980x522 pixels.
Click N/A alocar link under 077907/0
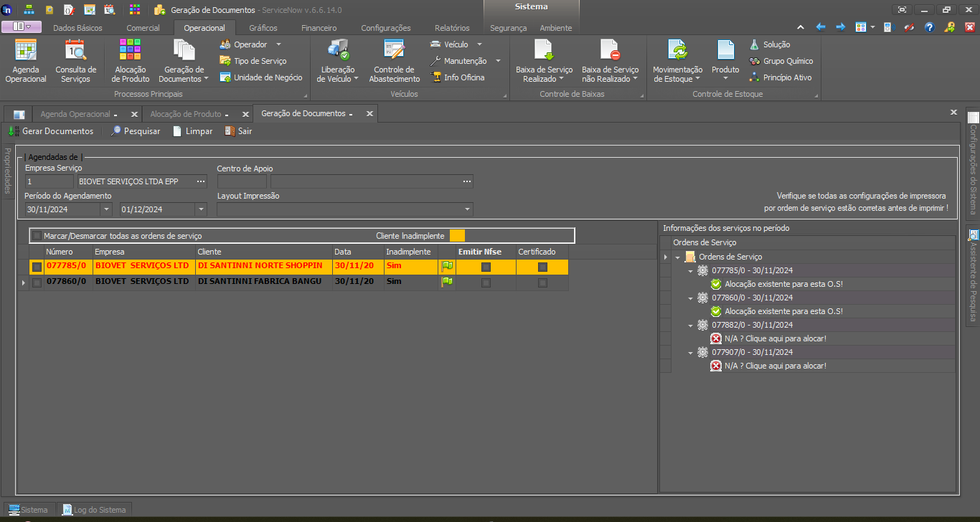point(775,366)
